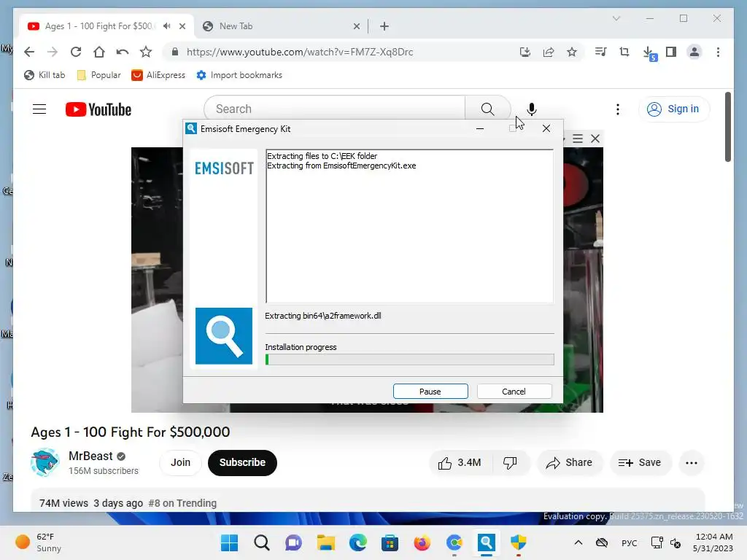Dislike the video
Screen dimensions: 747x560
(510, 462)
